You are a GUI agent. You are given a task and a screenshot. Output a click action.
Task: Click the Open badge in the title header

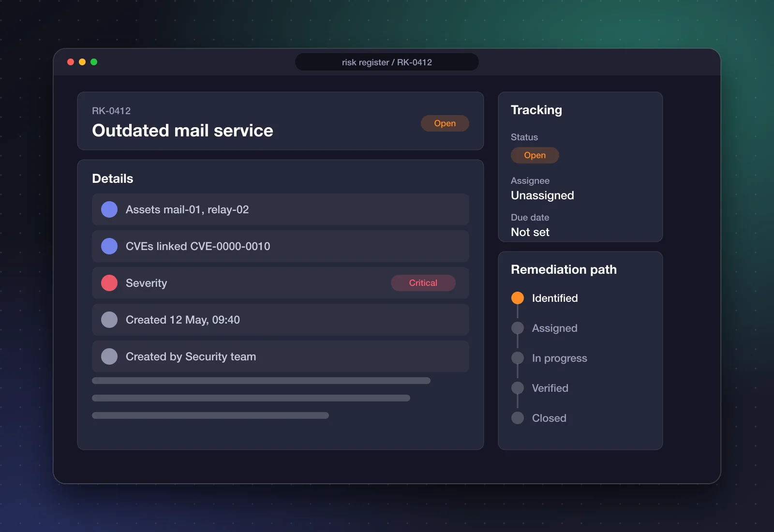[445, 123]
